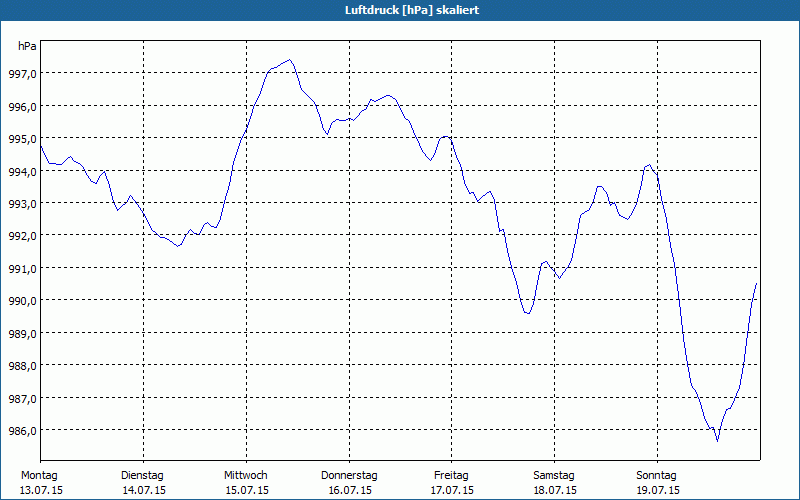Click the 991,0 axis value
The image size is (800, 500).
pos(22,268)
